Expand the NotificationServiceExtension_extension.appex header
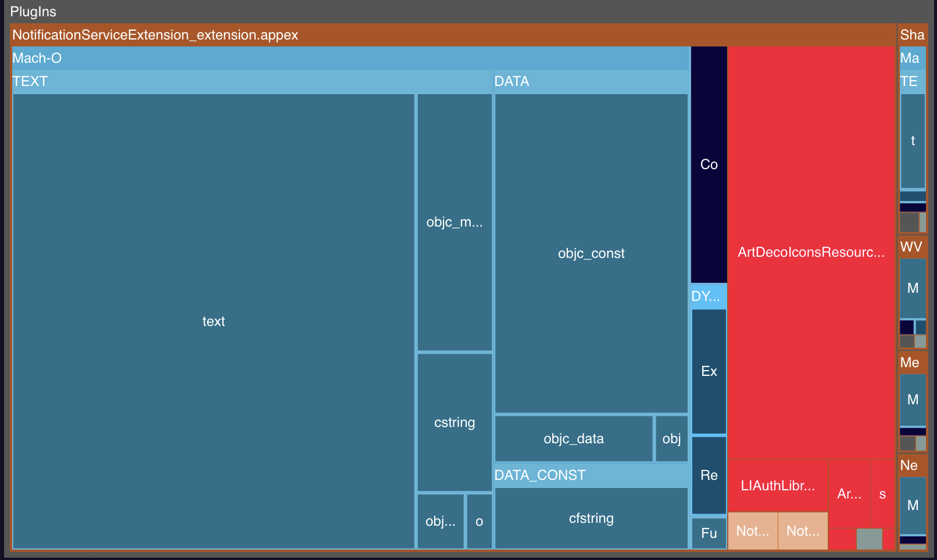Screen dimensions: 937x560 pyautogui.click(x=155, y=35)
